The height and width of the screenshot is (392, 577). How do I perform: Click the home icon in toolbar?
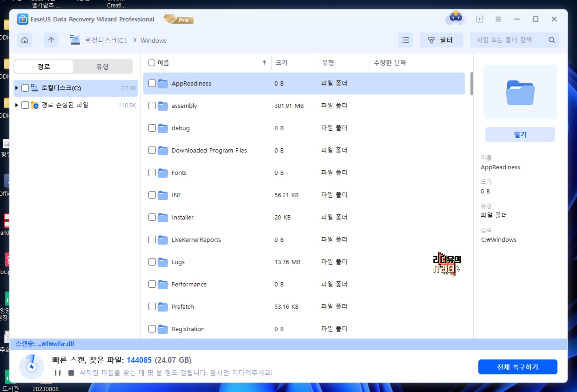[x=25, y=40]
